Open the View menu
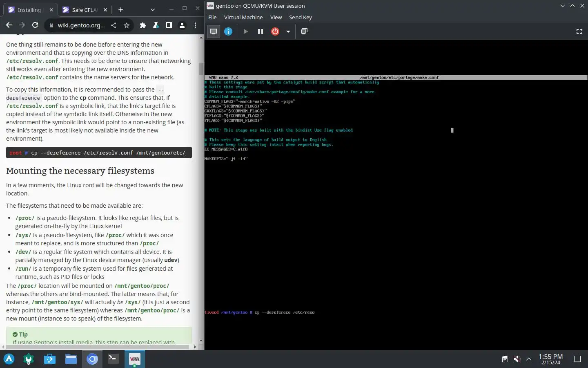This screenshot has height=368, width=588. [276, 17]
